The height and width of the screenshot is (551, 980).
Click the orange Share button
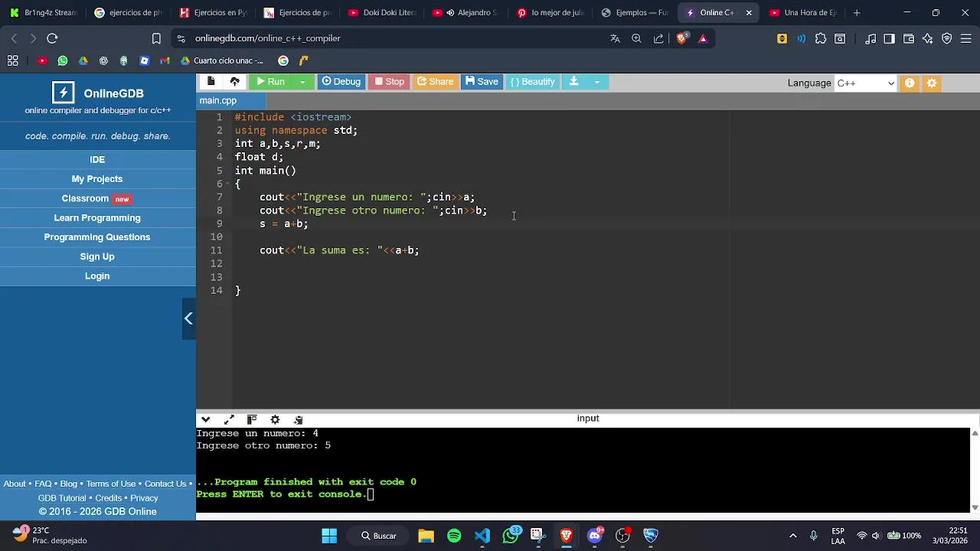tap(435, 82)
